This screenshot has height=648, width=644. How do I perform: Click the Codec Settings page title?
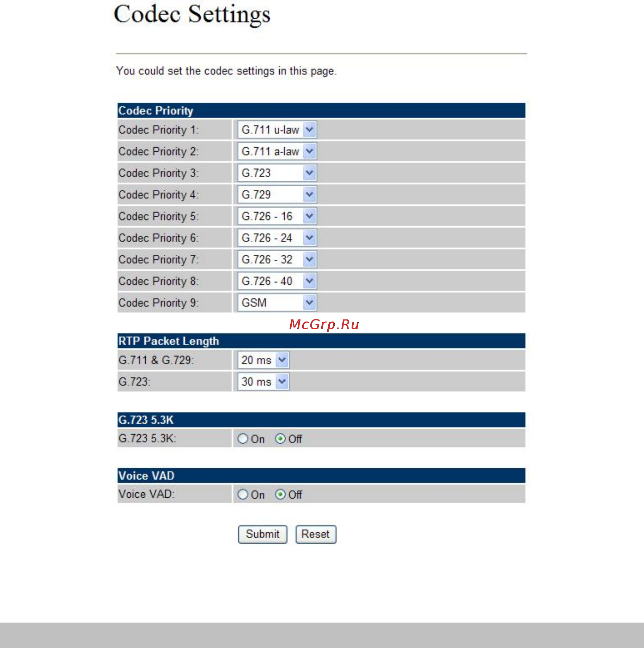point(192,15)
